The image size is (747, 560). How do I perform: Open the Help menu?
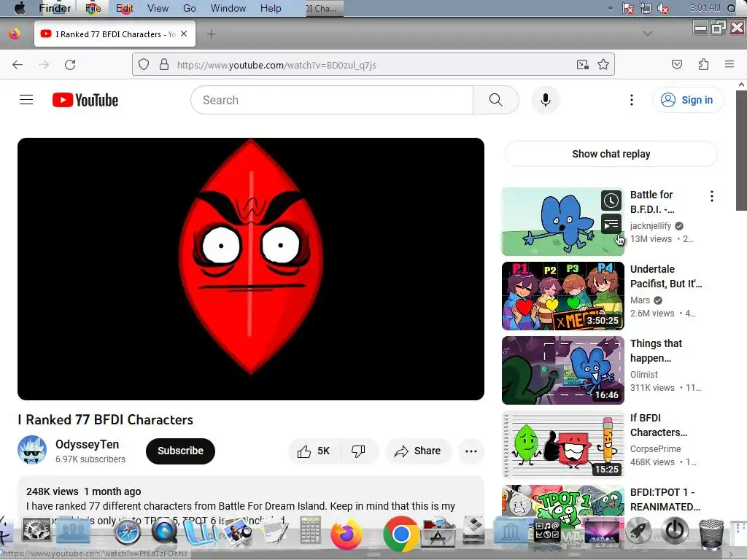(x=271, y=8)
